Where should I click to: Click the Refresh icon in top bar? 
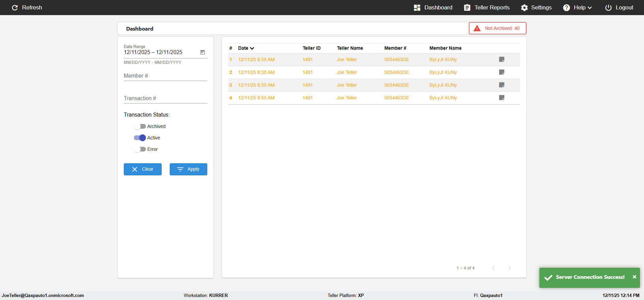(x=15, y=7)
